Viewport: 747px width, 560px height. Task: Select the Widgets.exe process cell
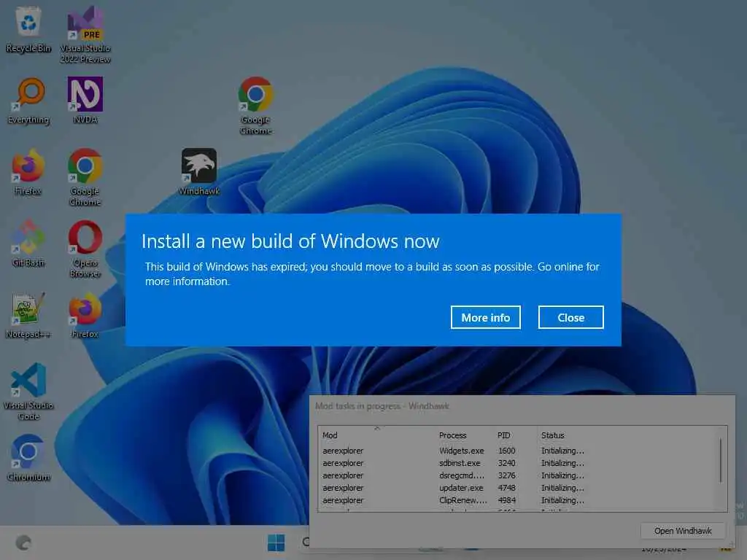pos(461,451)
